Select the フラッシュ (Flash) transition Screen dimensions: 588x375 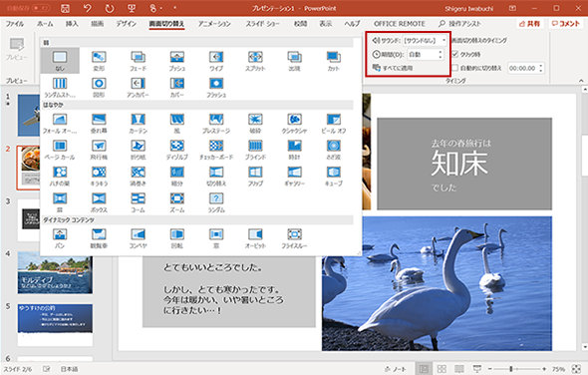click(x=216, y=87)
